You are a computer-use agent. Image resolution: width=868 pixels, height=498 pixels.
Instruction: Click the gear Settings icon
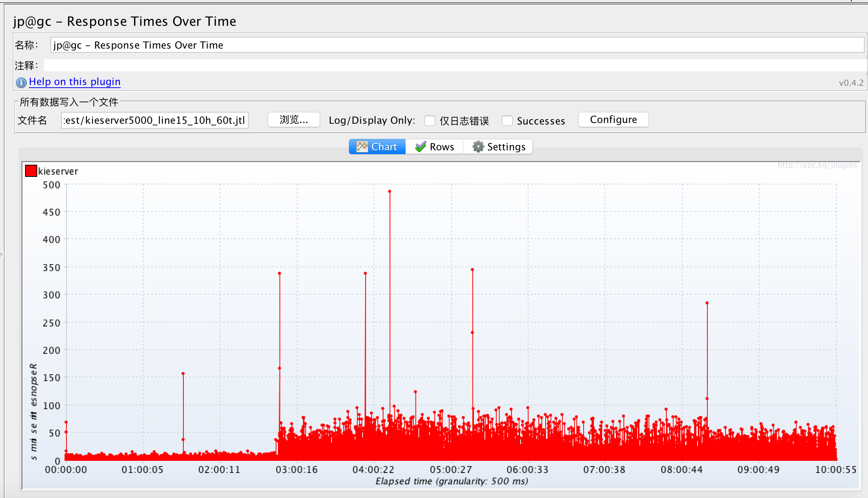(x=478, y=147)
